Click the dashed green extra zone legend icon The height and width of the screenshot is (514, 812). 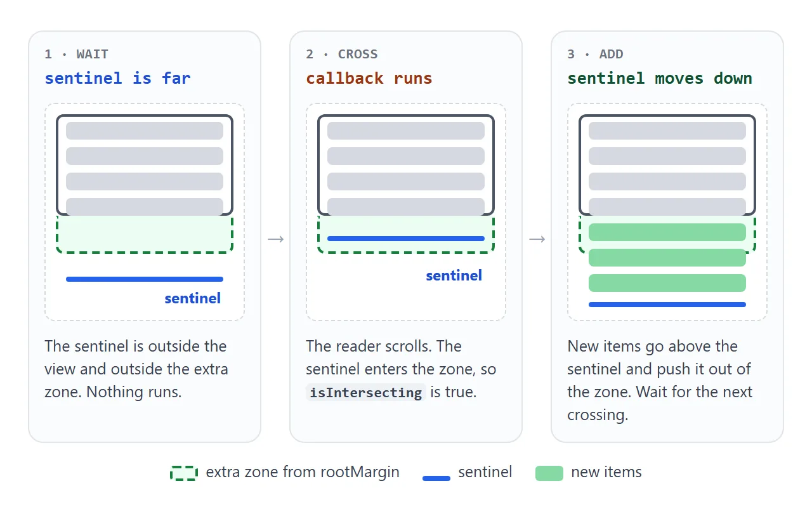pyautogui.click(x=184, y=473)
